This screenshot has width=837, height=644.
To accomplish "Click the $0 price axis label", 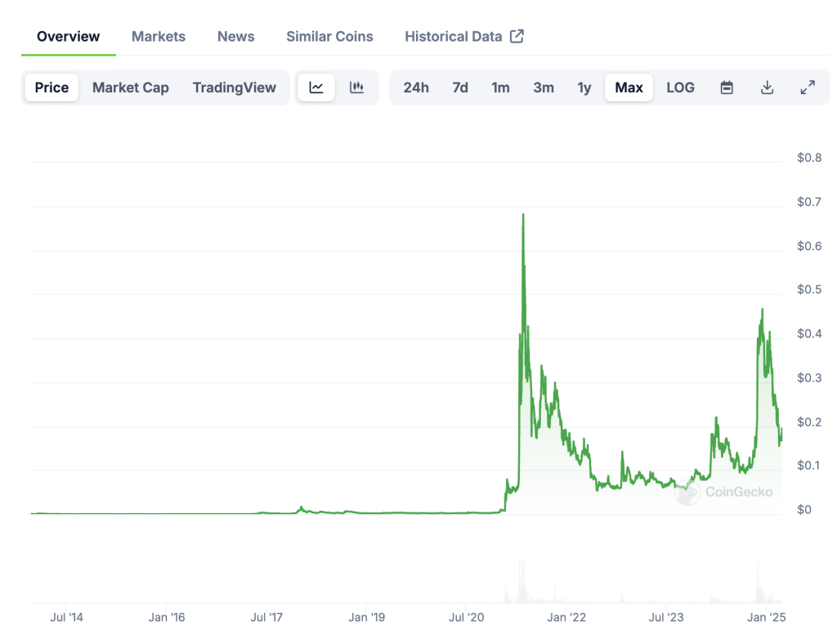I will pyautogui.click(x=804, y=509).
